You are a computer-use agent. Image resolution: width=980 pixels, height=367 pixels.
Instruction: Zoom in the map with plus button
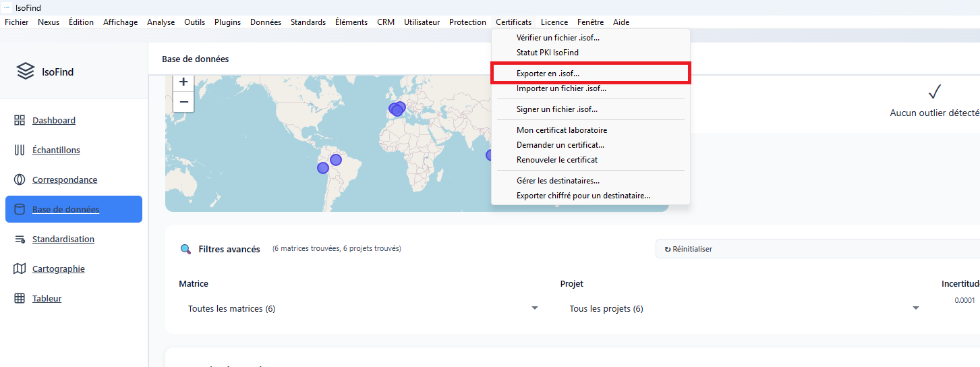pos(183,82)
